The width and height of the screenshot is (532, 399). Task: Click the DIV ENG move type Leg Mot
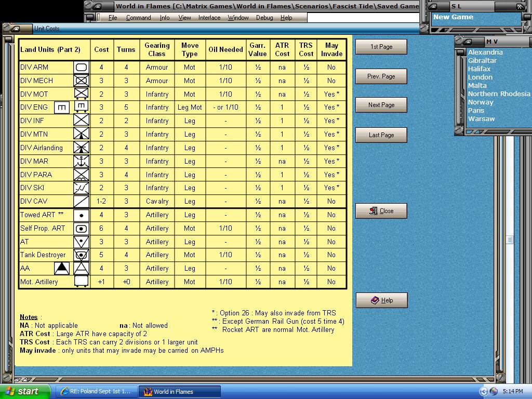(190, 108)
